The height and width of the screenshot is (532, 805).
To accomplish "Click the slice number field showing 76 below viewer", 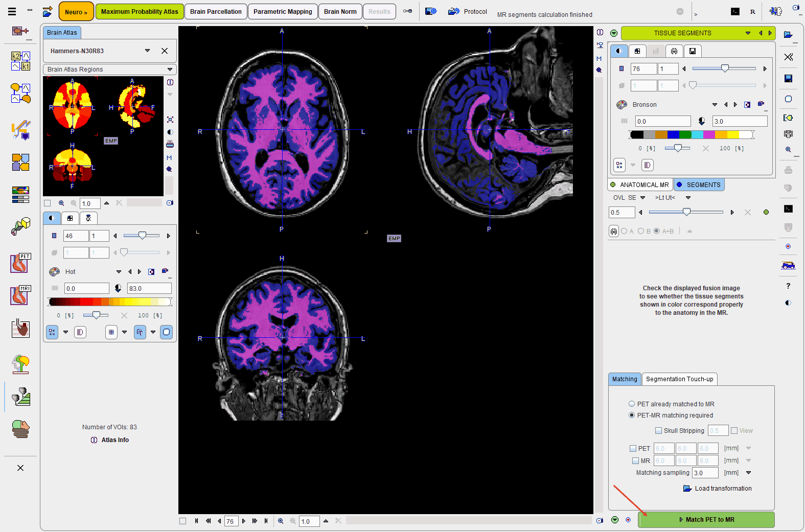I will tap(231, 521).
